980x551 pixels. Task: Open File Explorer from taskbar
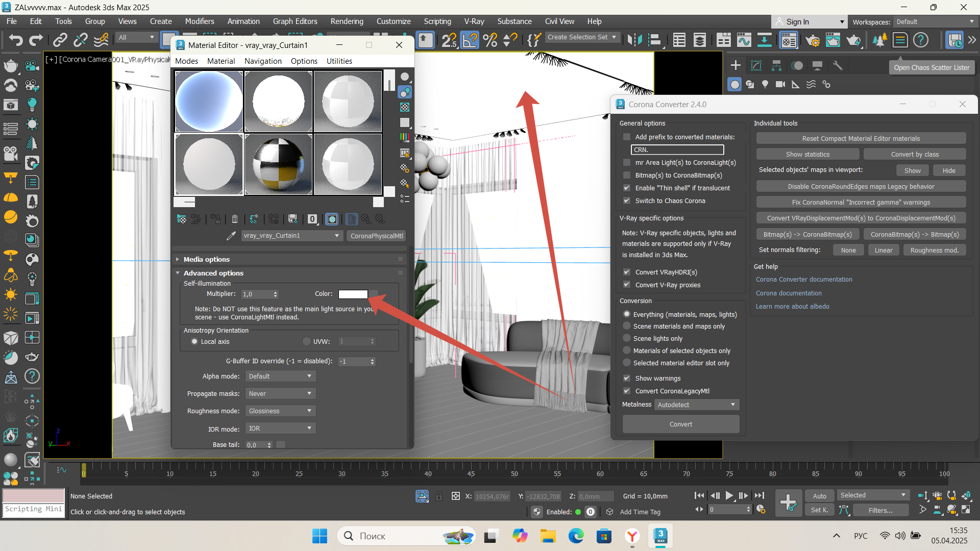point(548,536)
